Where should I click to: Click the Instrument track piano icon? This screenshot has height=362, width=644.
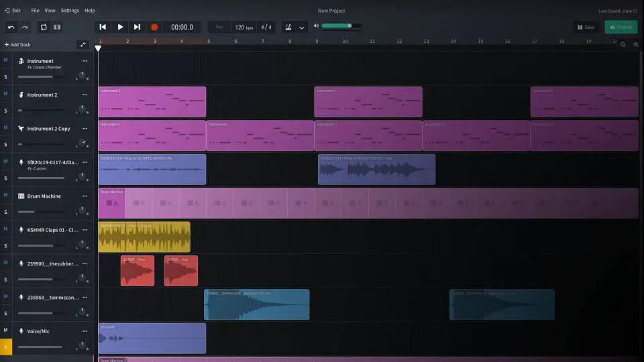click(x=21, y=61)
